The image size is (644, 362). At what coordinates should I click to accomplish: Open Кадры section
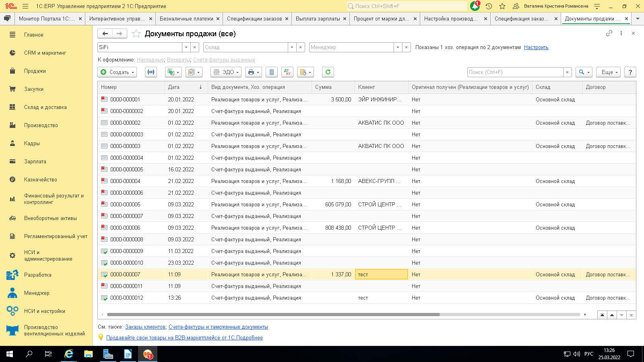[32, 144]
